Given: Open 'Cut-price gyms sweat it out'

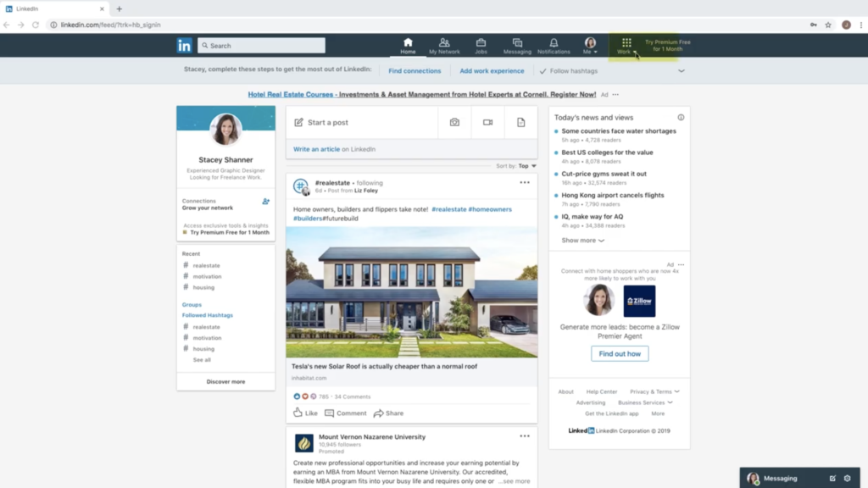Looking at the screenshot, I should [x=604, y=174].
